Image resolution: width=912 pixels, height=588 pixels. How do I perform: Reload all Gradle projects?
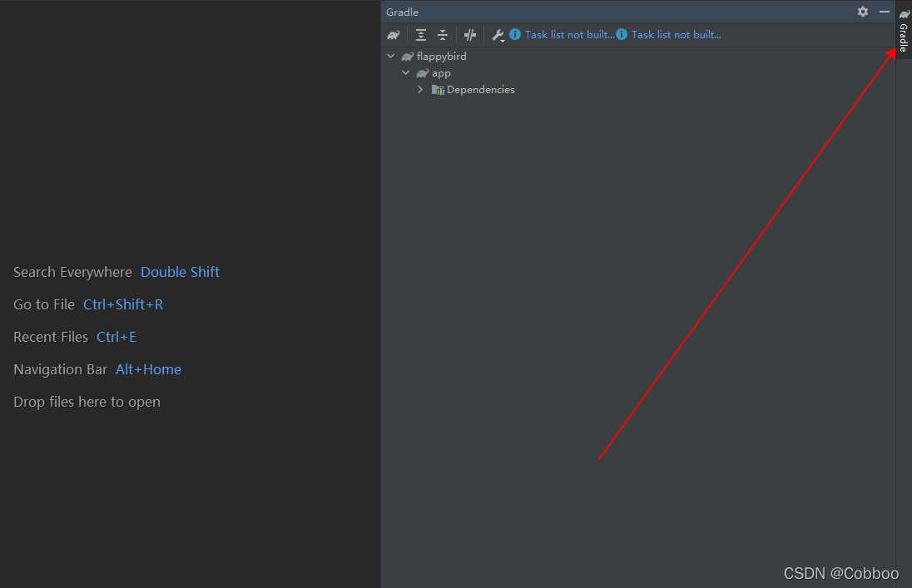click(x=393, y=35)
